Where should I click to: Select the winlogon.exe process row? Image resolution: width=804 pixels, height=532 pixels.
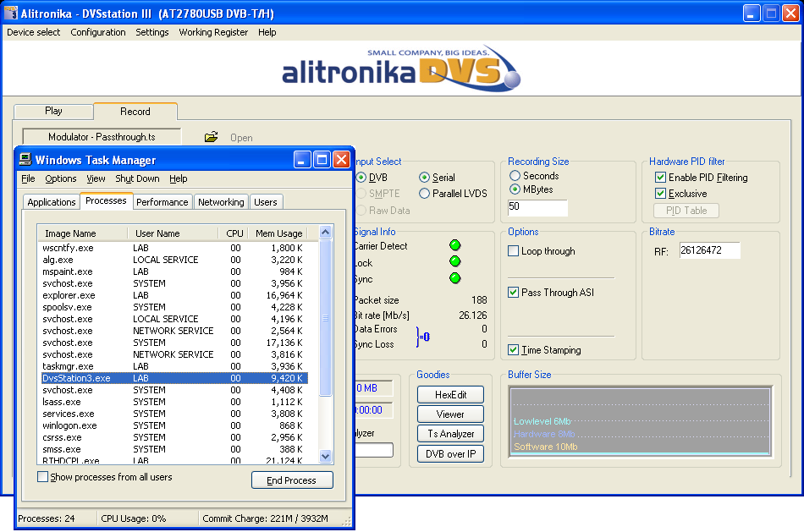point(174,425)
